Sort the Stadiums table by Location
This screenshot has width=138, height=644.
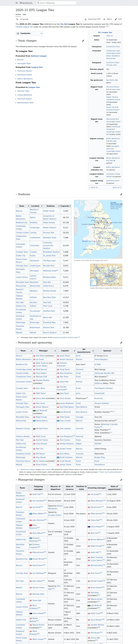coord(36,206)
